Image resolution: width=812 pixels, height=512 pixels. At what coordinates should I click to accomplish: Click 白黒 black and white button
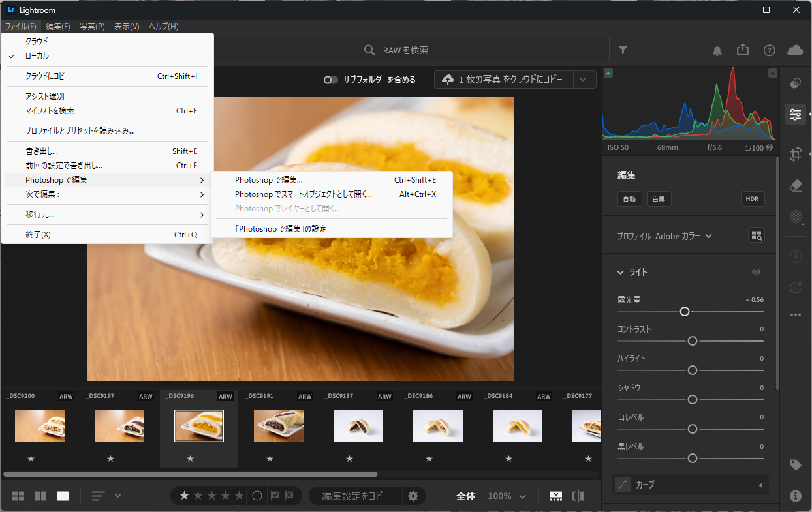[659, 200]
